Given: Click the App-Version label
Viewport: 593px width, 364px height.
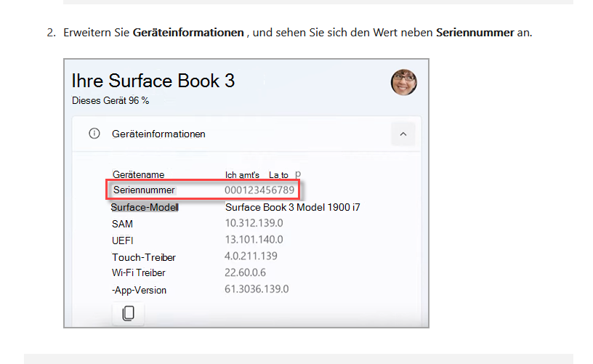Looking at the screenshot, I should [140, 290].
